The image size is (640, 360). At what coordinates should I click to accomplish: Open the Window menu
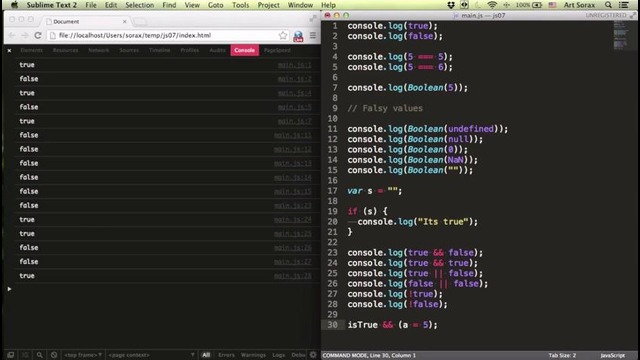(300, 5)
